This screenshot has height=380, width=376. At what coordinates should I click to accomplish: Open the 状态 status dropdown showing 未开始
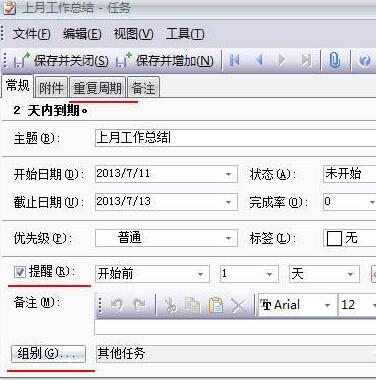[350, 174]
